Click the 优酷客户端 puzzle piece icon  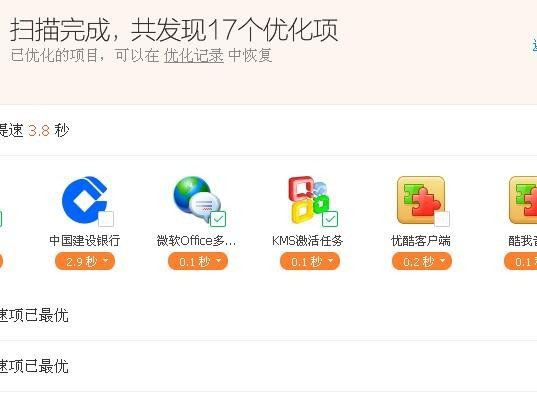point(421,200)
